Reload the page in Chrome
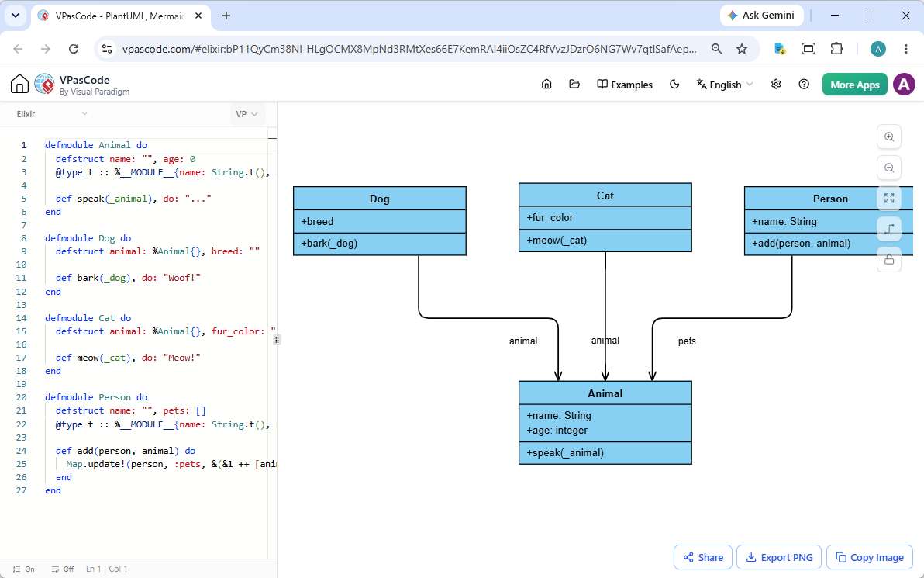The width and height of the screenshot is (924, 578). pyautogui.click(x=74, y=49)
